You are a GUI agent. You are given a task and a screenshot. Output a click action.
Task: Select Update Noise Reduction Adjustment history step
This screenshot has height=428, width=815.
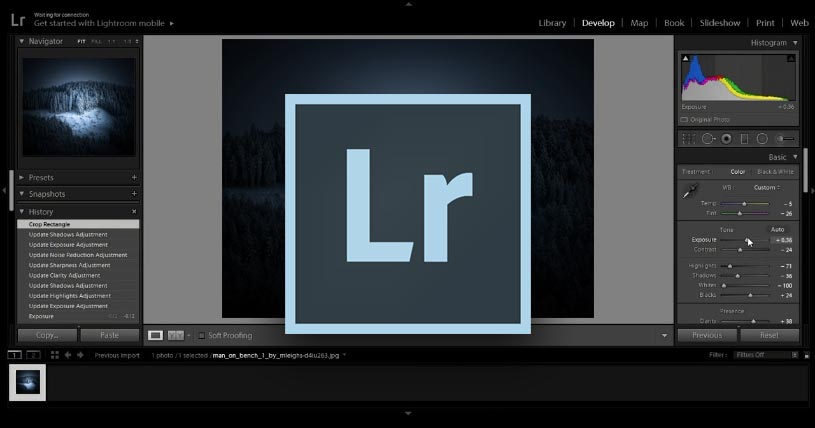[x=78, y=255]
